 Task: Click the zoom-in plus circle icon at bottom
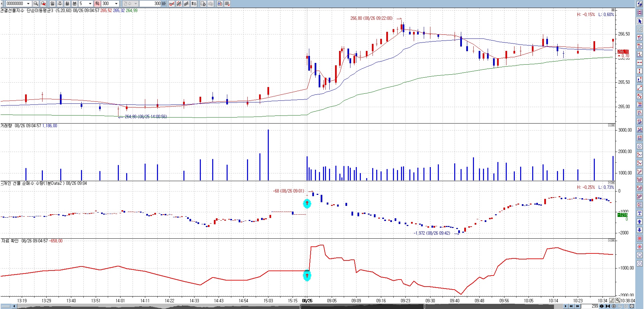(x=614, y=306)
